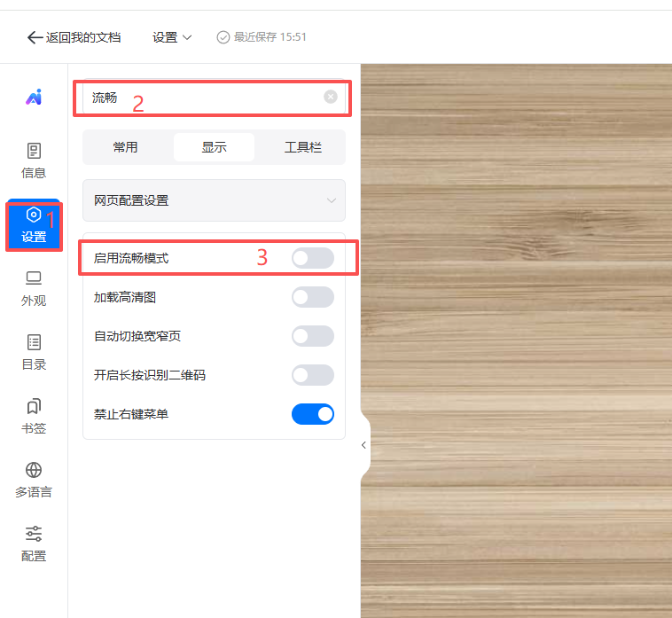Switch to the 工具栏 tab

tap(302, 147)
